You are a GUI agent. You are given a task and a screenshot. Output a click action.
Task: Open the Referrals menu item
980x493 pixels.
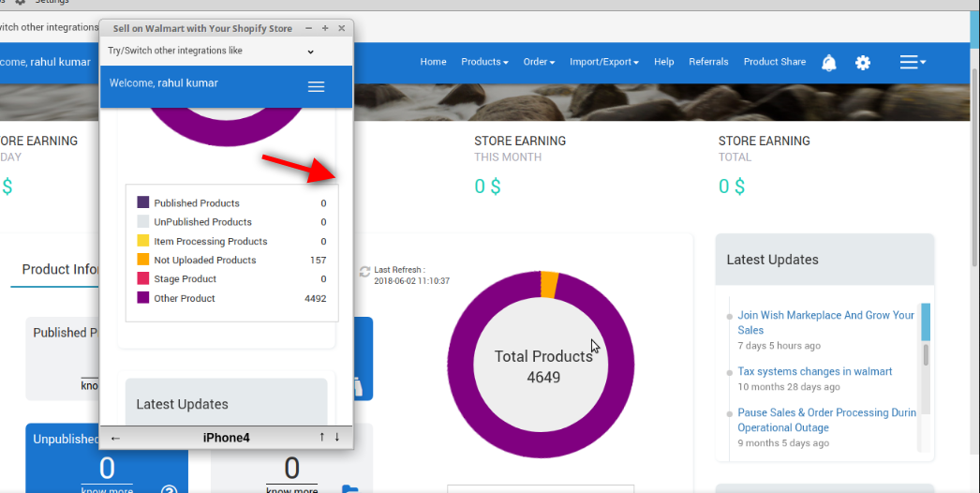pos(708,62)
